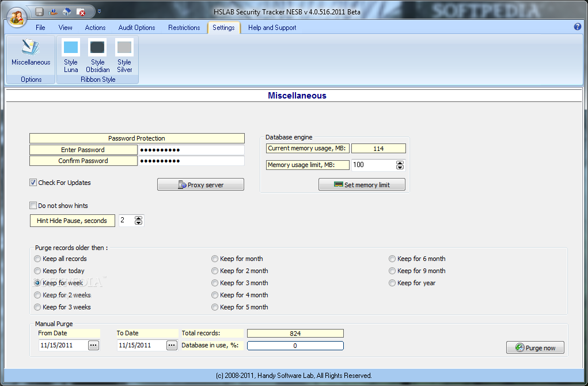Open the View tab
This screenshot has height=386, width=588.
pos(65,28)
